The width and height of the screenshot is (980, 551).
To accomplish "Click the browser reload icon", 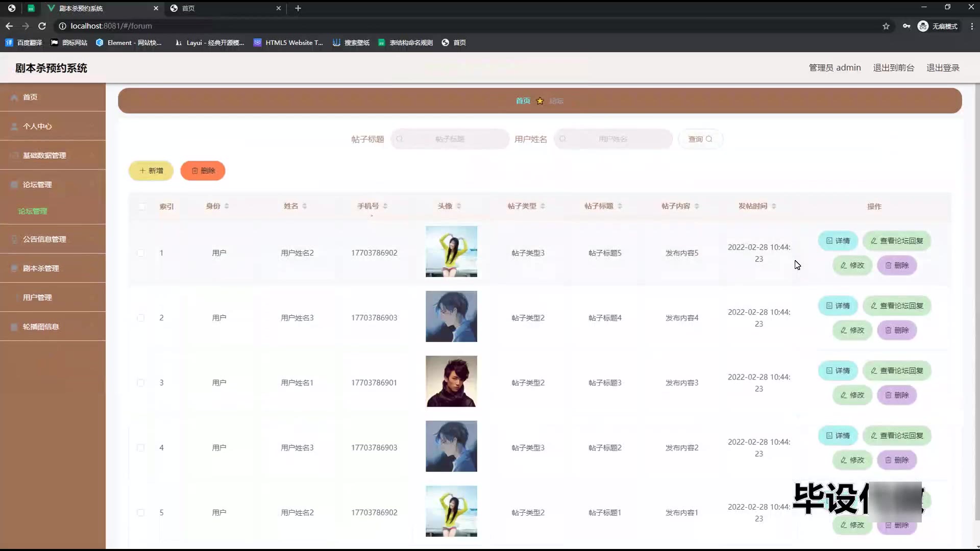I will pyautogui.click(x=42, y=26).
